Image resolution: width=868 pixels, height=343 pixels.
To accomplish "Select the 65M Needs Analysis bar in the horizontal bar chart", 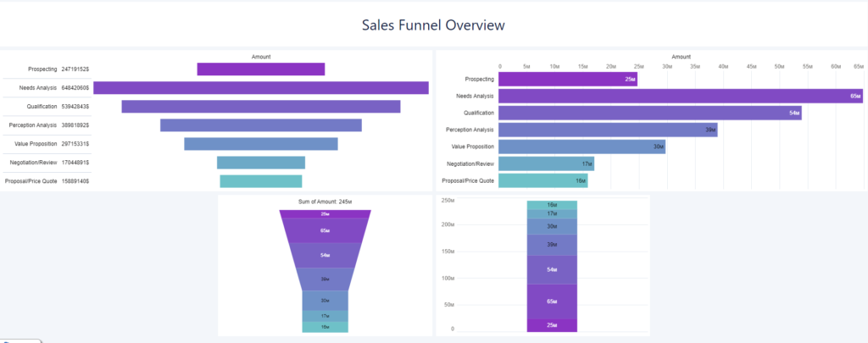I will pyautogui.click(x=680, y=96).
